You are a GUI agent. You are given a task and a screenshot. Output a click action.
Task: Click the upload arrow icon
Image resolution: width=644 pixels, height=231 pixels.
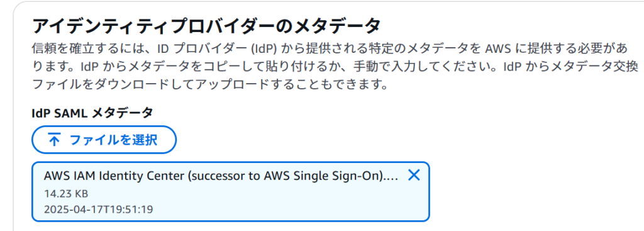tap(54, 140)
